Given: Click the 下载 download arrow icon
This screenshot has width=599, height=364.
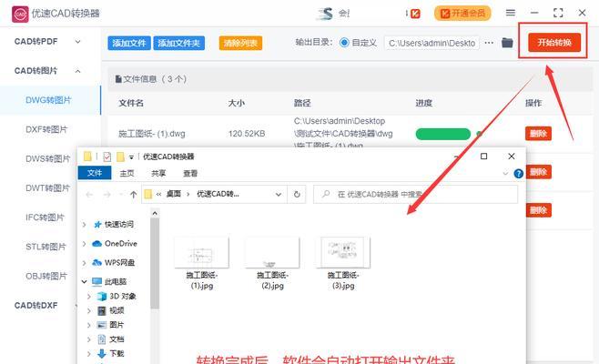Looking at the screenshot, I should point(102,354).
